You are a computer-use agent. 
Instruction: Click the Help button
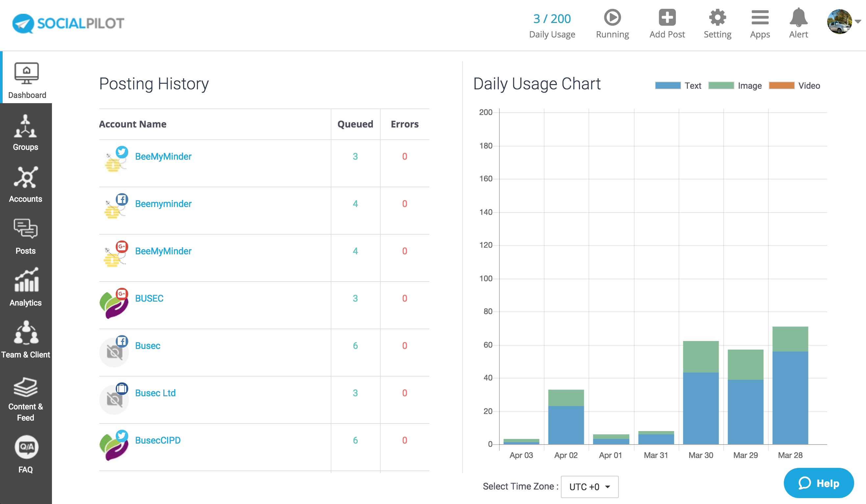click(x=819, y=483)
